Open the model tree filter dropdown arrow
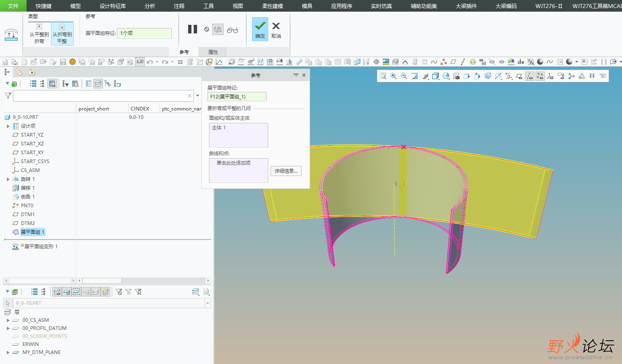Screen dimensions: 622x364 tap(197, 96)
